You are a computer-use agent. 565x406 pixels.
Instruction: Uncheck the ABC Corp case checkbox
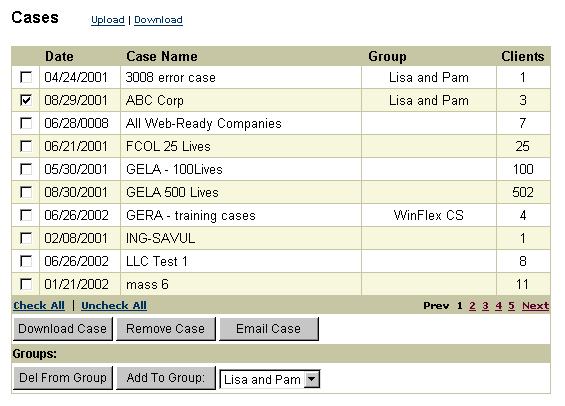pyautogui.click(x=26, y=100)
